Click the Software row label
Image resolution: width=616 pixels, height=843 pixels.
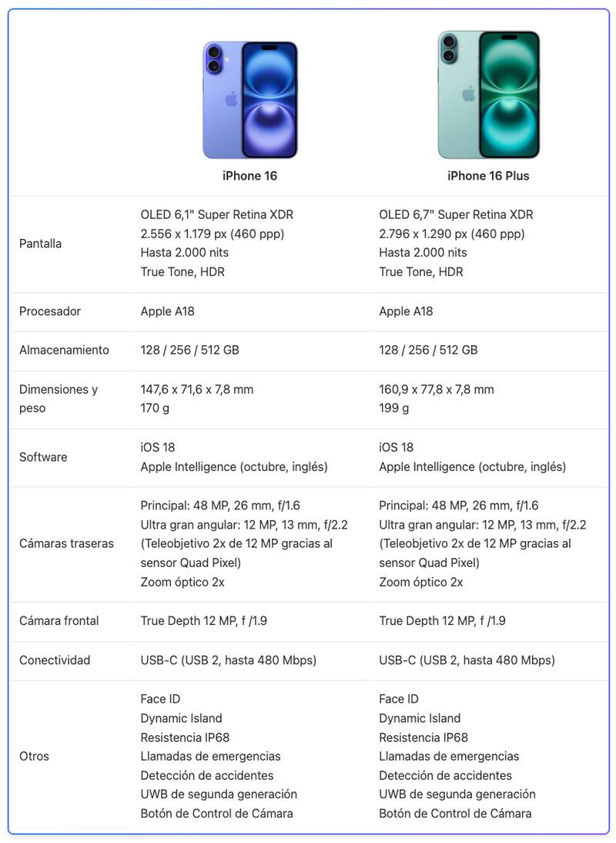pyautogui.click(x=43, y=457)
